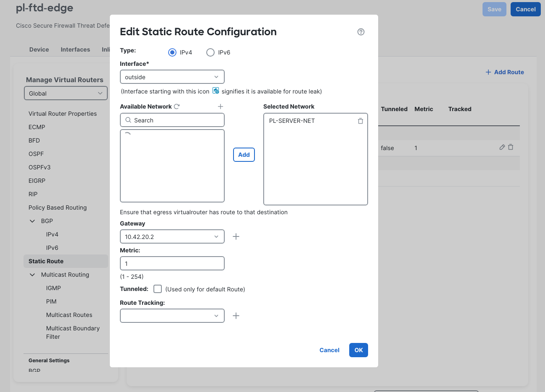Create a new gateway object with plus
Image resolution: width=545 pixels, height=392 pixels.
[236, 236]
